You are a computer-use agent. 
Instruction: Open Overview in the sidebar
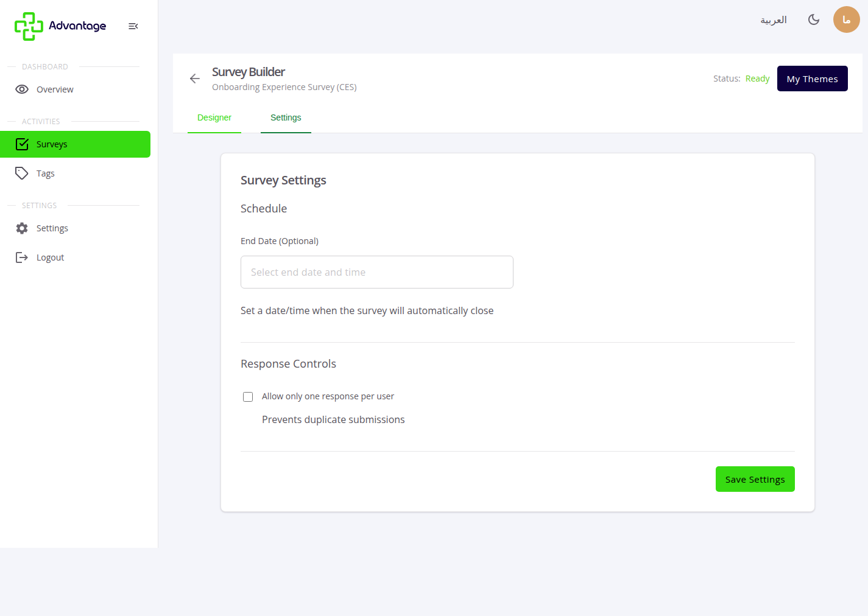coord(76,89)
